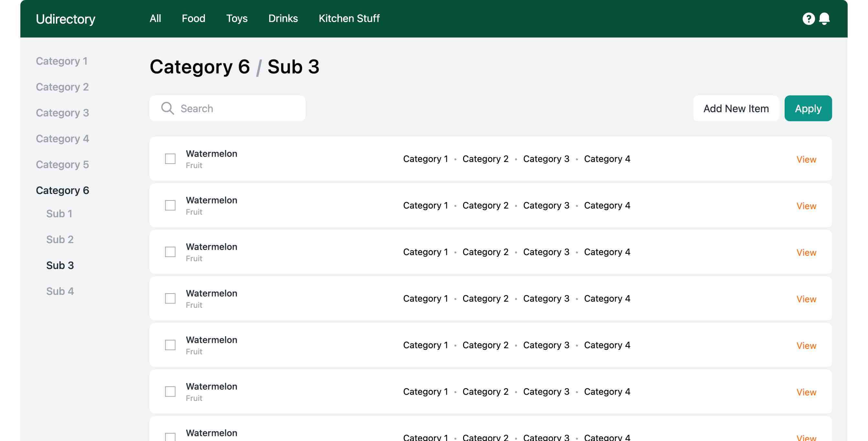The width and height of the screenshot is (868, 441).
Task: Check the sixth Watermelon row checkbox
Action: point(170,392)
